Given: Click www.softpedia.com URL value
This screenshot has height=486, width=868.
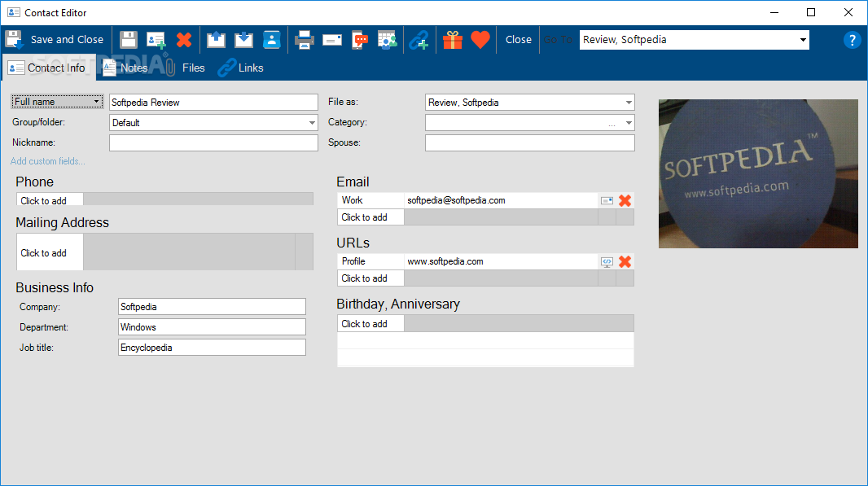Looking at the screenshot, I should (445, 261).
